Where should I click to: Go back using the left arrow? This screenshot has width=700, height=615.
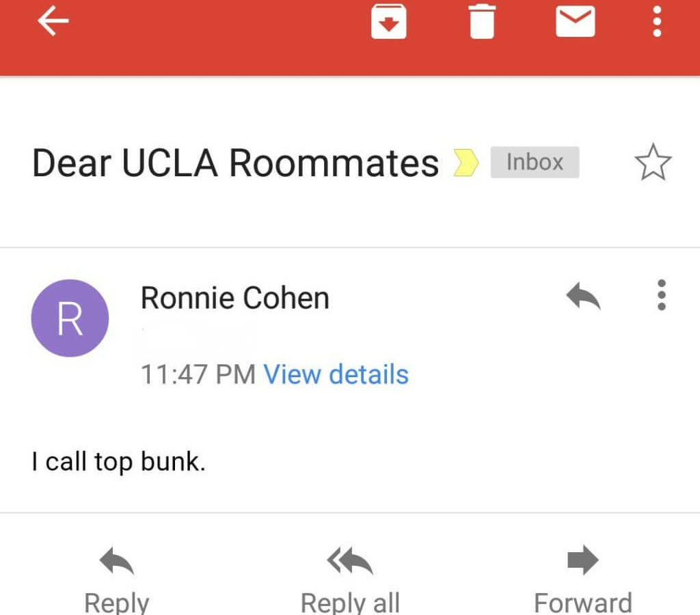[x=53, y=20]
